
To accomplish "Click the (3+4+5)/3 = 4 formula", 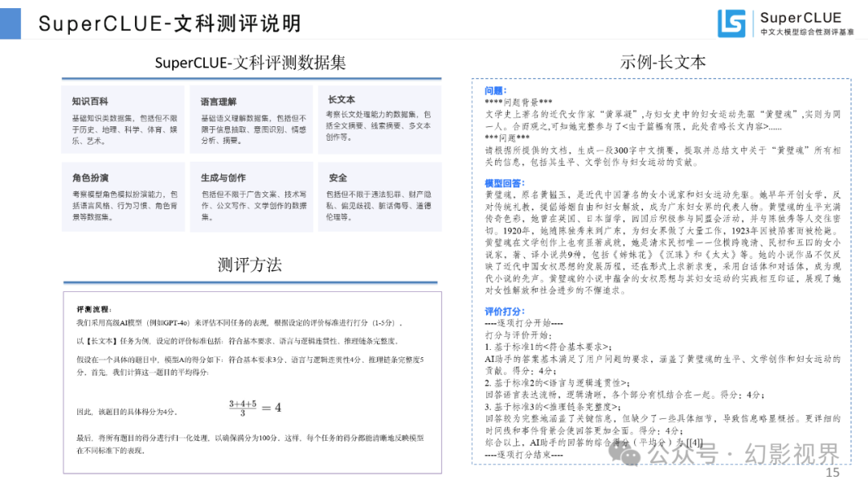I will pyautogui.click(x=255, y=408).
